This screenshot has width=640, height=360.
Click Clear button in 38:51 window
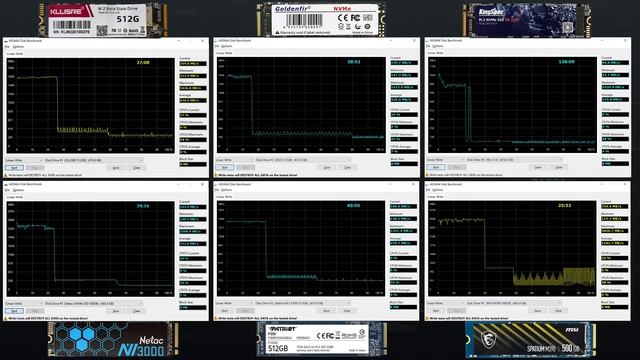point(347,167)
